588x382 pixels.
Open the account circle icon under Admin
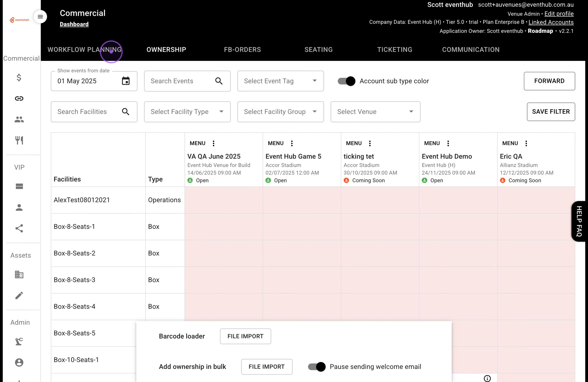19,362
